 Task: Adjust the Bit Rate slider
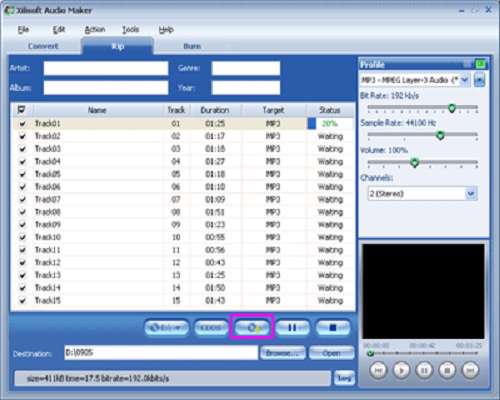pos(452,108)
